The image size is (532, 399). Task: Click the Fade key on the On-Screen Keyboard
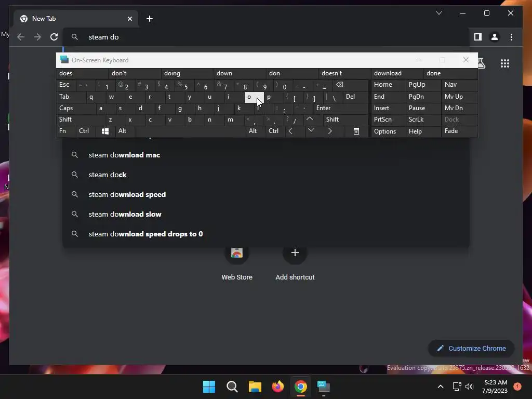tap(459, 131)
